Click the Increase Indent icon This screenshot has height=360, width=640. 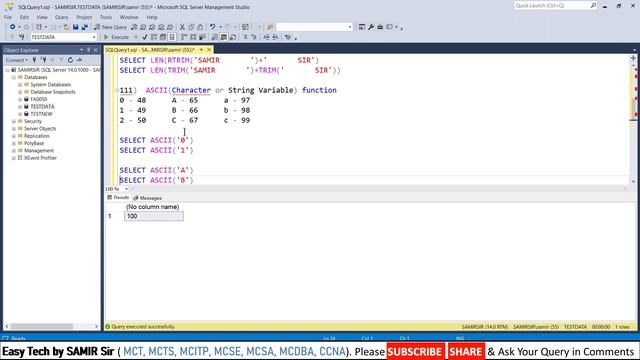(275, 37)
